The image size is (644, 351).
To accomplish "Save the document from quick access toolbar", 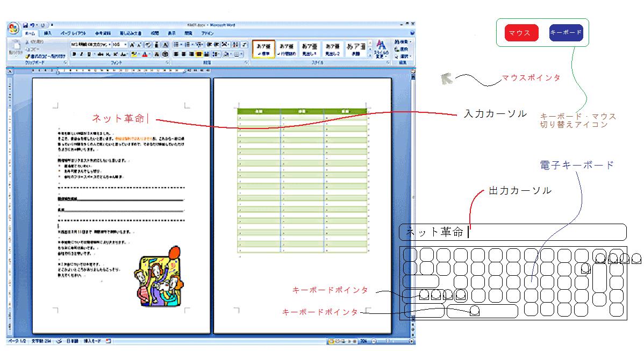I will [x=25, y=25].
